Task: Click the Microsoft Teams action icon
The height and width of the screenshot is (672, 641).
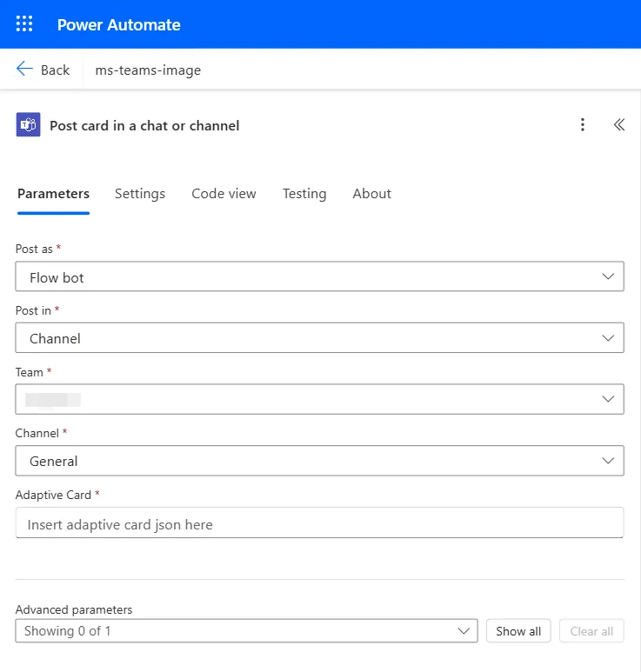Action: pyautogui.click(x=29, y=124)
